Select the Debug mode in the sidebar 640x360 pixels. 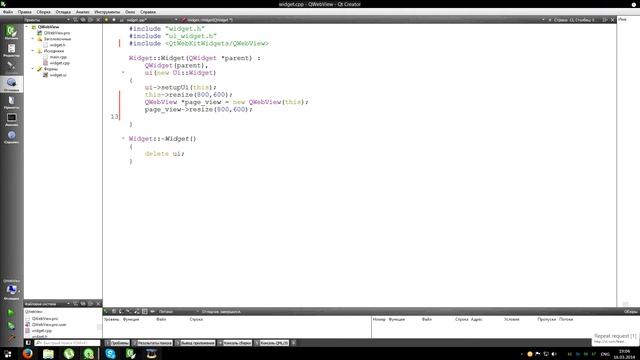[x=11, y=84]
